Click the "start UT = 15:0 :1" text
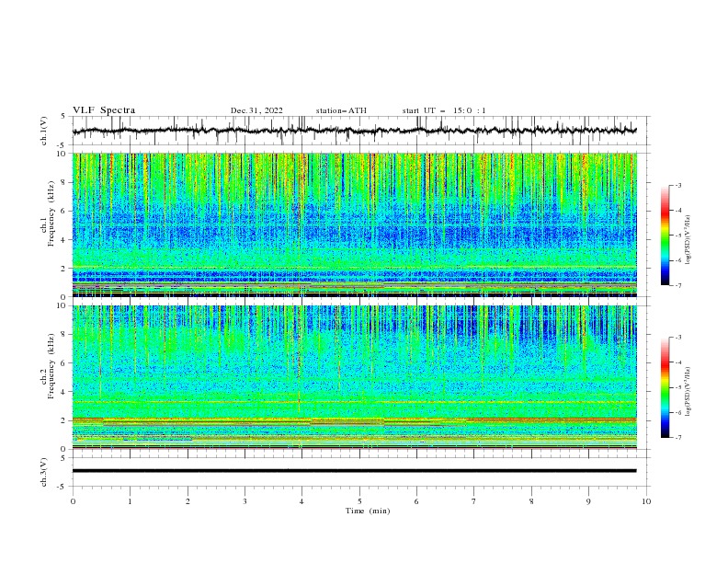 tap(444, 110)
